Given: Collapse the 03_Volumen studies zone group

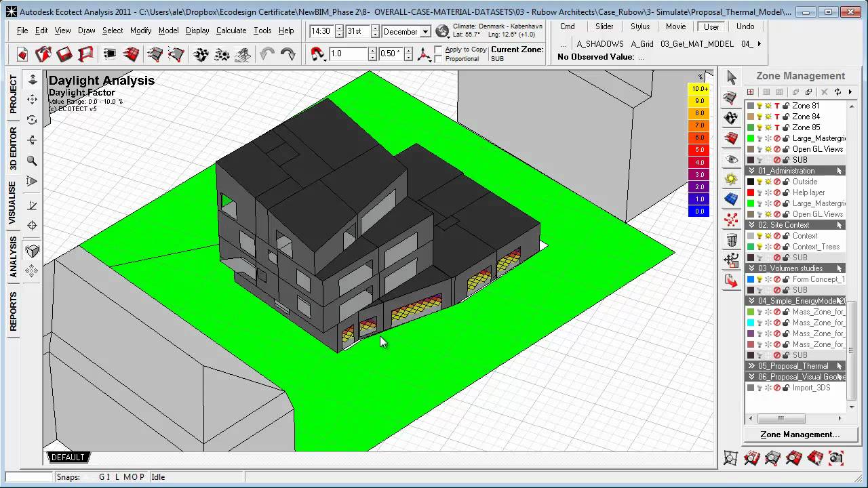Looking at the screenshot, I should pyautogui.click(x=751, y=268).
